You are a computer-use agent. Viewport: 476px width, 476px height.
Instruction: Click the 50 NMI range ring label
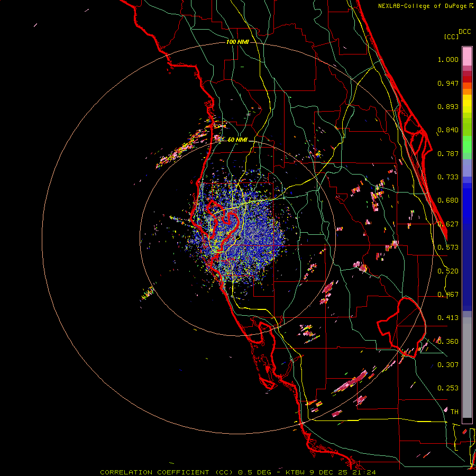point(237,140)
